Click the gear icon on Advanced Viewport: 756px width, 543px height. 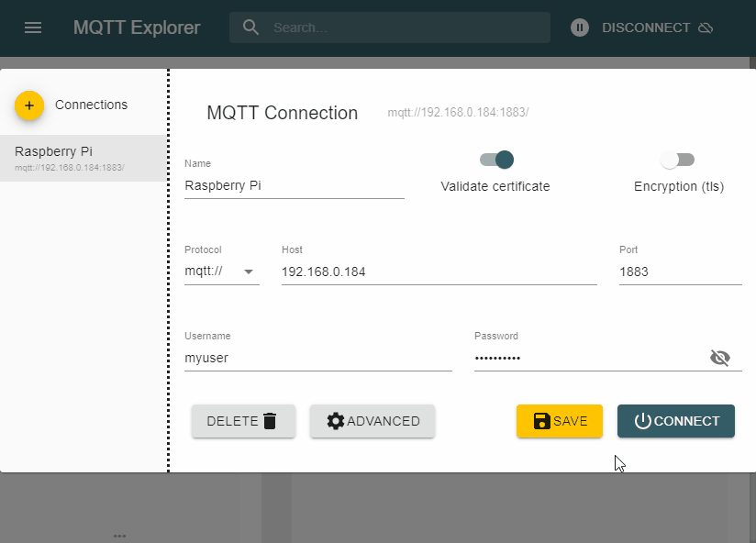tap(336, 421)
